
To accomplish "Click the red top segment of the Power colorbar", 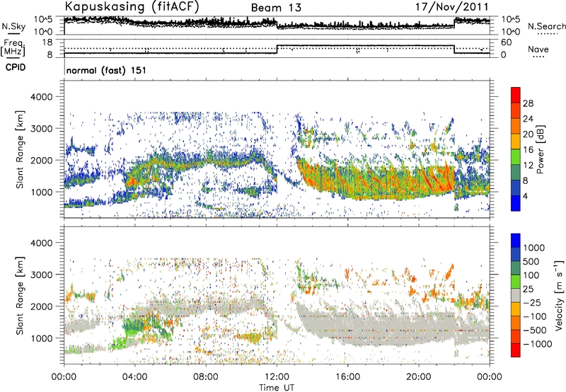I will [516, 95].
